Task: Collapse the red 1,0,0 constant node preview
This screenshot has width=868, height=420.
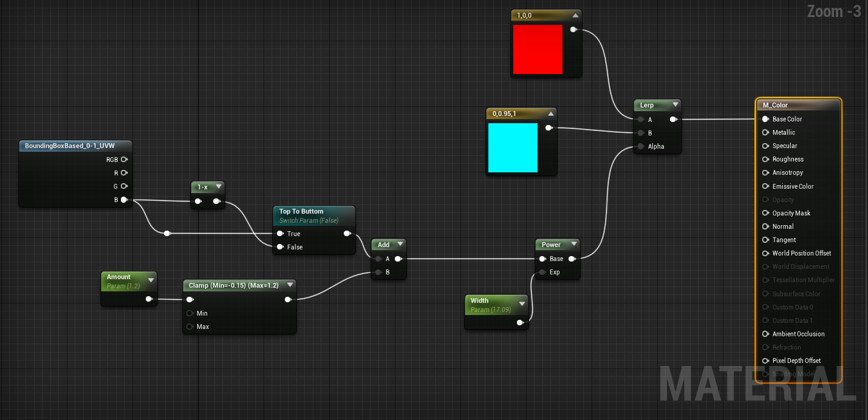Action: click(575, 15)
